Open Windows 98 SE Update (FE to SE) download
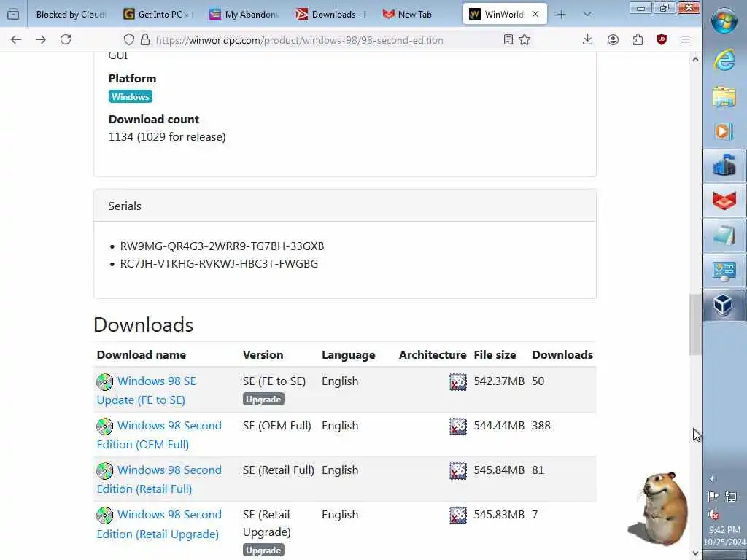The height and width of the screenshot is (560, 747). tap(147, 391)
